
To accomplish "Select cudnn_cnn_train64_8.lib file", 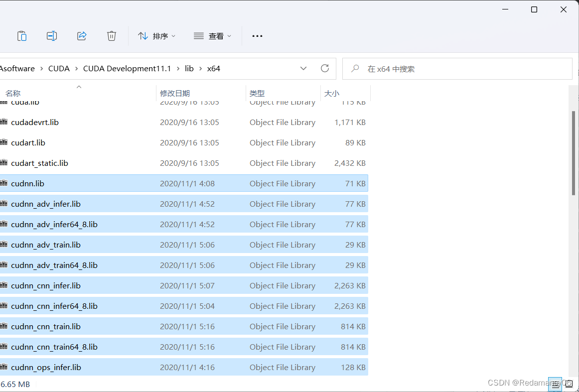I will pos(184,347).
